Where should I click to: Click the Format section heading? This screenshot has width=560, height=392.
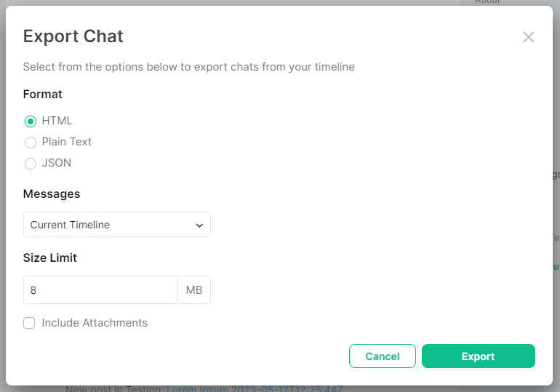click(42, 95)
